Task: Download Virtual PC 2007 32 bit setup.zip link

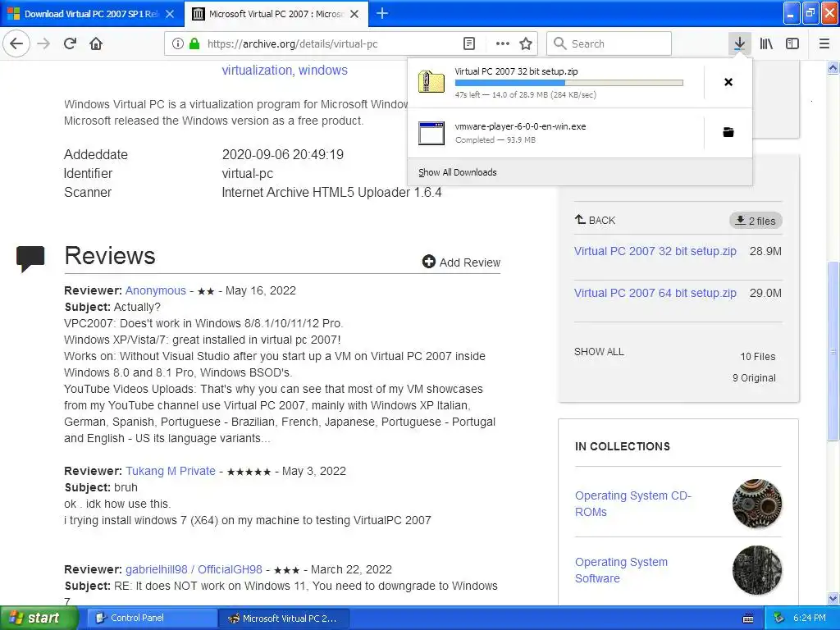Action: [655, 251]
